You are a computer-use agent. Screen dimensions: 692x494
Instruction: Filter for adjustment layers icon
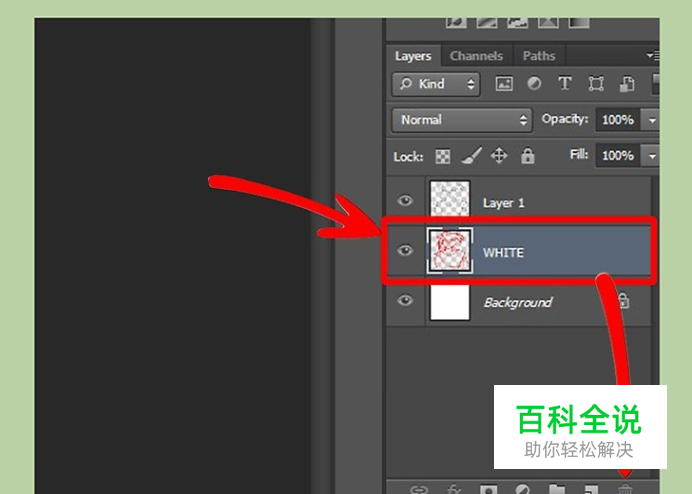(x=534, y=83)
